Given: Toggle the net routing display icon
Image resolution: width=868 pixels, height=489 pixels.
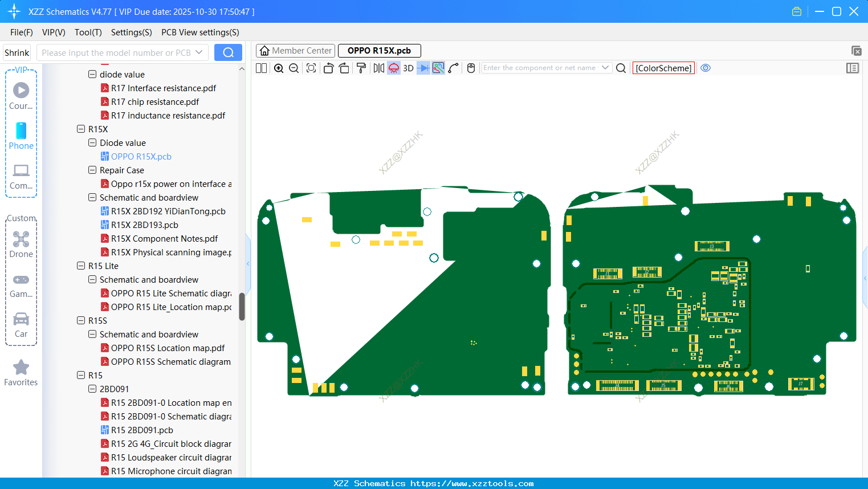Looking at the screenshot, I should click(438, 68).
